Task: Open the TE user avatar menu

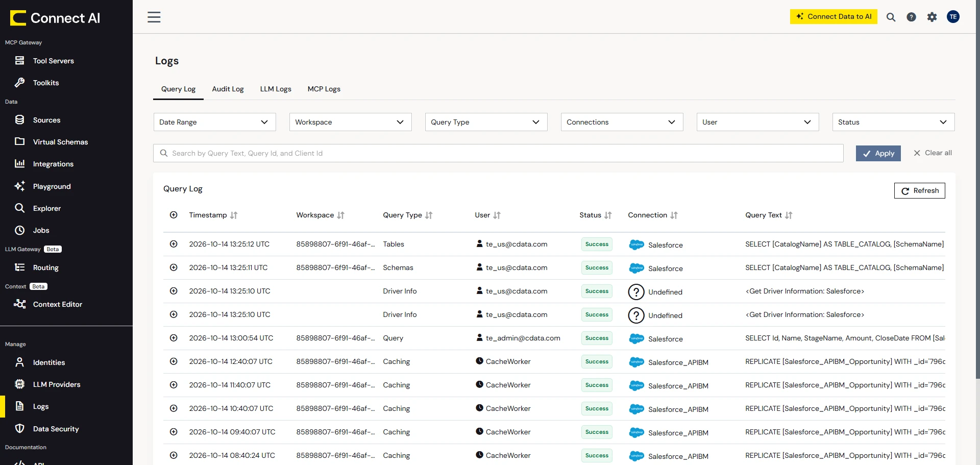Action: tap(953, 17)
